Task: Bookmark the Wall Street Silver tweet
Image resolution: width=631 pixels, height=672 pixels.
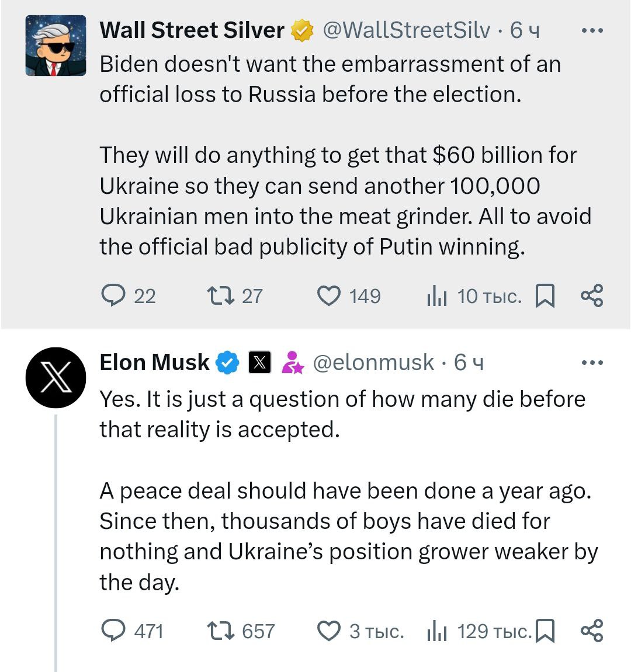Action: pyautogui.click(x=545, y=296)
